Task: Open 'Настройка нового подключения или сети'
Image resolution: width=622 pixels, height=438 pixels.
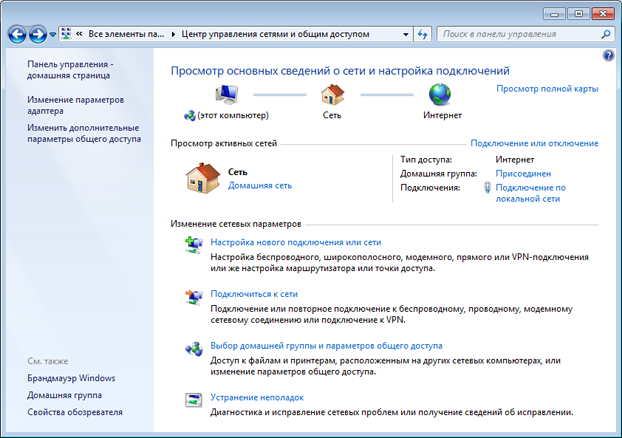Action: click(296, 242)
